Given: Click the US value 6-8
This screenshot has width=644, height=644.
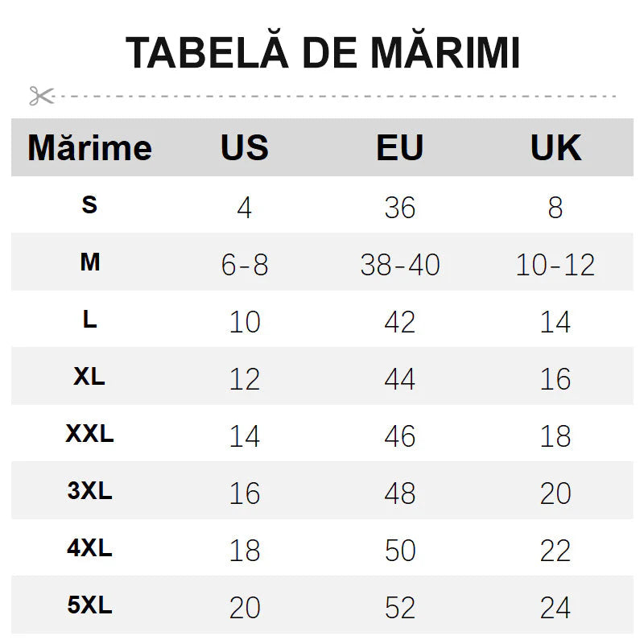Looking at the screenshot, I should pyautogui.click(x=245, y=265).
